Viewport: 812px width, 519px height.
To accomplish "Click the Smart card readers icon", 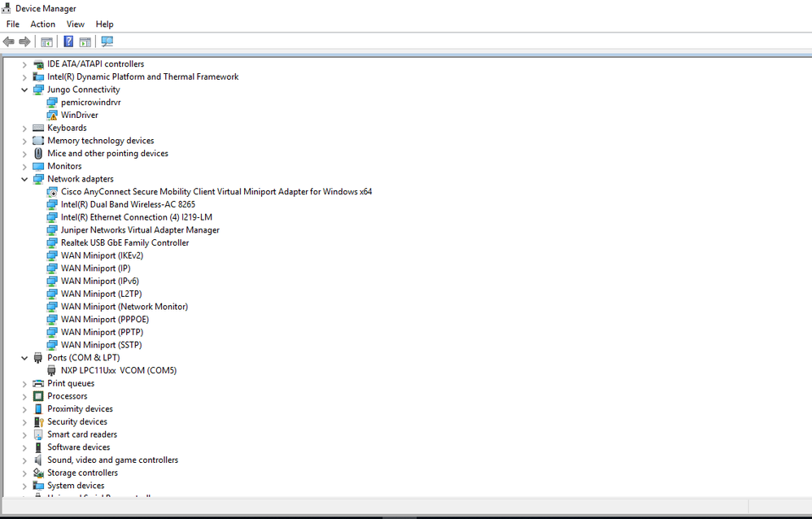I will 38,434.
